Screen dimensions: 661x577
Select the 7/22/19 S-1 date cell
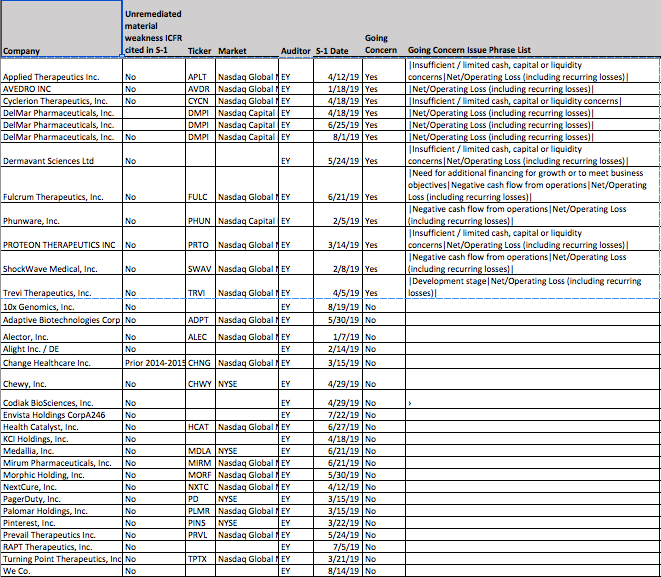(x=338, y=415)
